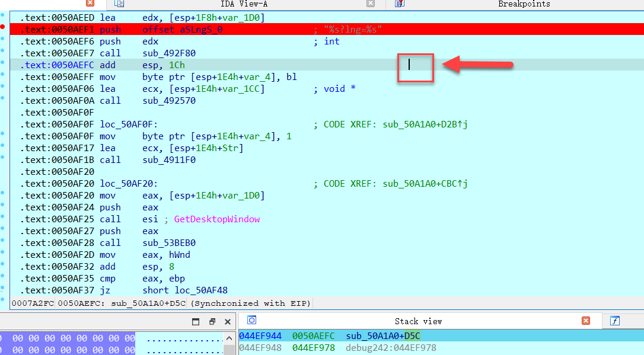The width and height of the screenshot is (644, 355).
Task: Toggle breakpoint dot beside address 0050AF24
Action: (2, 205)
